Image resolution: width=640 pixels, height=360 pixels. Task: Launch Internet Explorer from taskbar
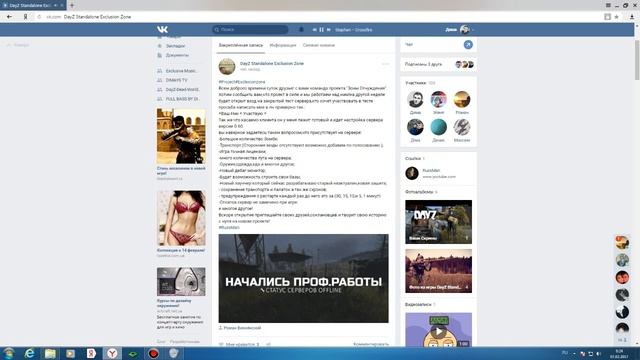(x=29, y=353)
